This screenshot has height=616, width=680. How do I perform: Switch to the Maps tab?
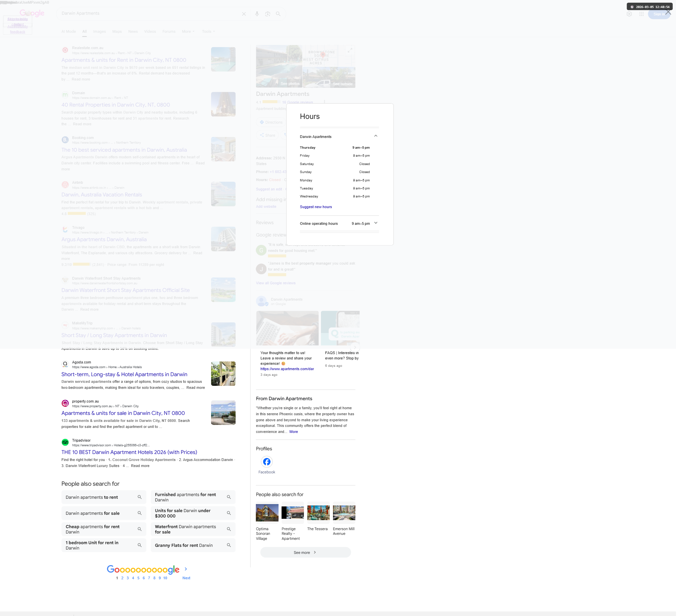[117, 31]
